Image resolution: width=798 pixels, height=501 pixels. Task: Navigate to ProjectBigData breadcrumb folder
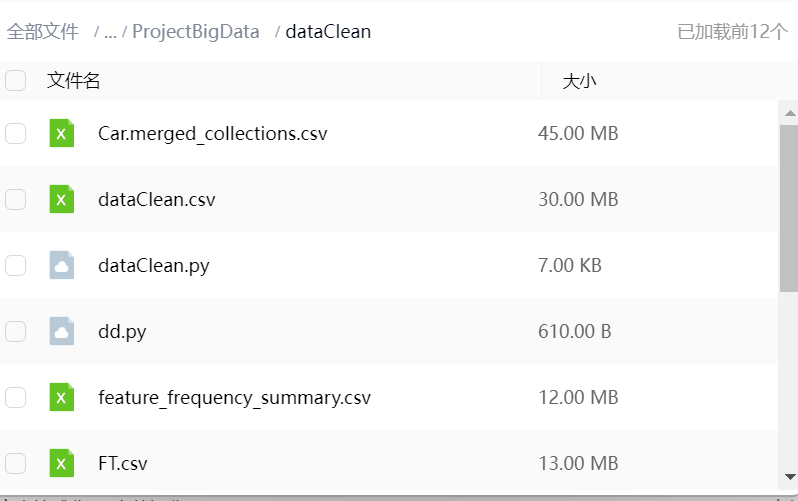point(195,32)
